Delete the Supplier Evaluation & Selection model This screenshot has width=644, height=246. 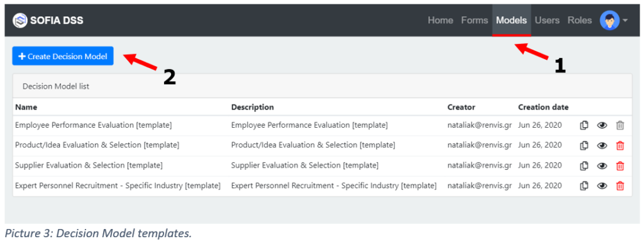(620, 166)
